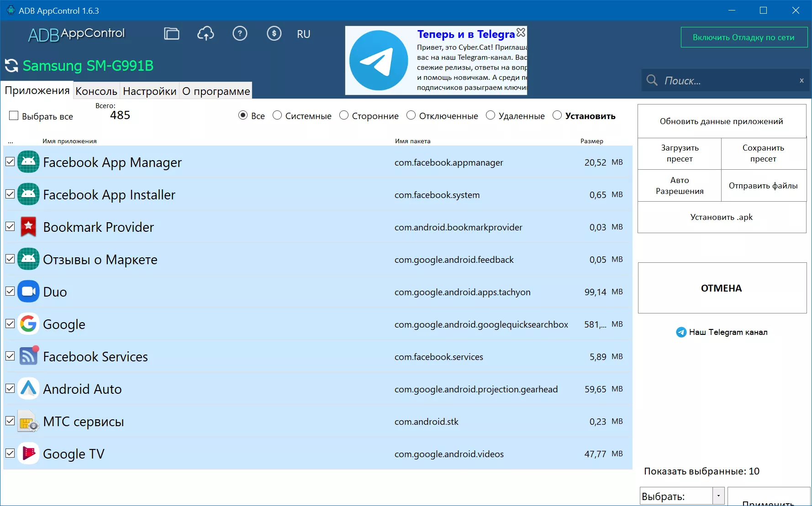Uncheck the Google app checkbox

[10, 323]
